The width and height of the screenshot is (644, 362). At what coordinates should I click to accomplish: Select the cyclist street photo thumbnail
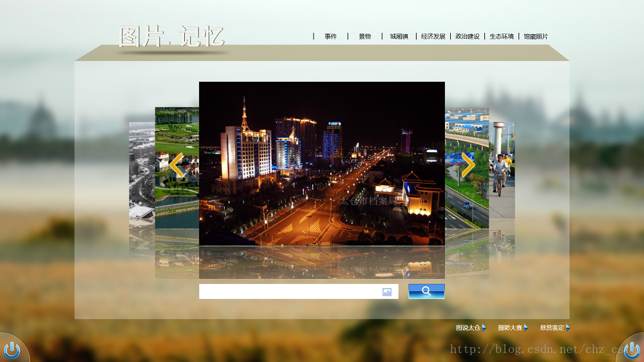tap(502, 170)
